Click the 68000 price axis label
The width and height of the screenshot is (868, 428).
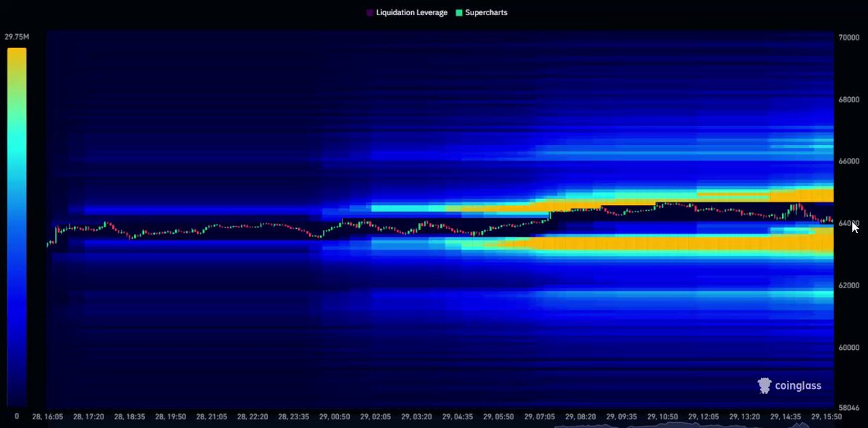click(848, 100)
